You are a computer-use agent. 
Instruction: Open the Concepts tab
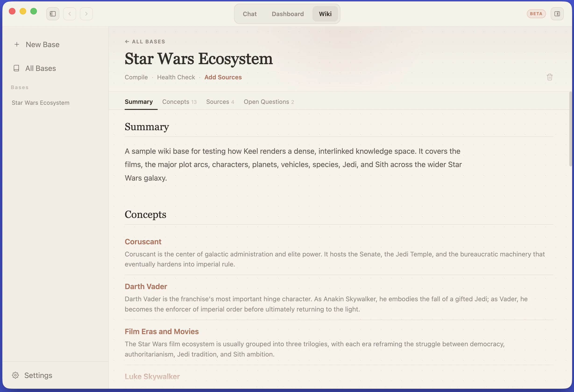coord(179,102)
